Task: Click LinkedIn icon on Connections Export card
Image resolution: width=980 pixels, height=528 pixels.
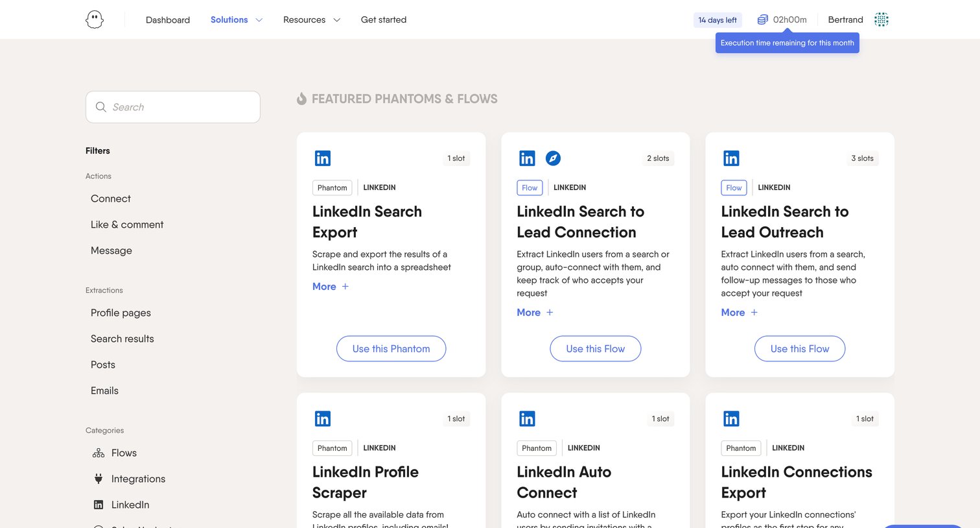Action: pyautogui.click(x=731, y=418)
